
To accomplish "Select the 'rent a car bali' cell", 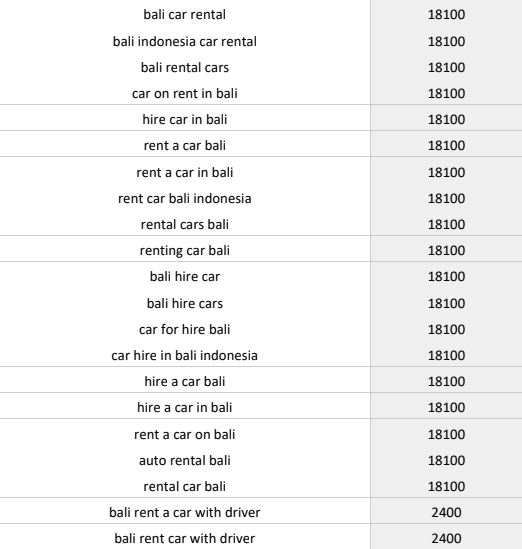I will pos(185,145).
